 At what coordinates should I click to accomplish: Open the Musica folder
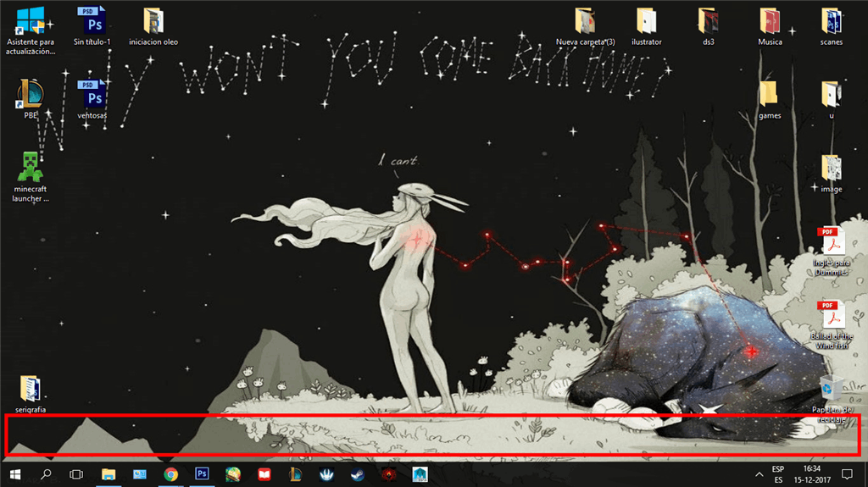click(x=770, y=26)
